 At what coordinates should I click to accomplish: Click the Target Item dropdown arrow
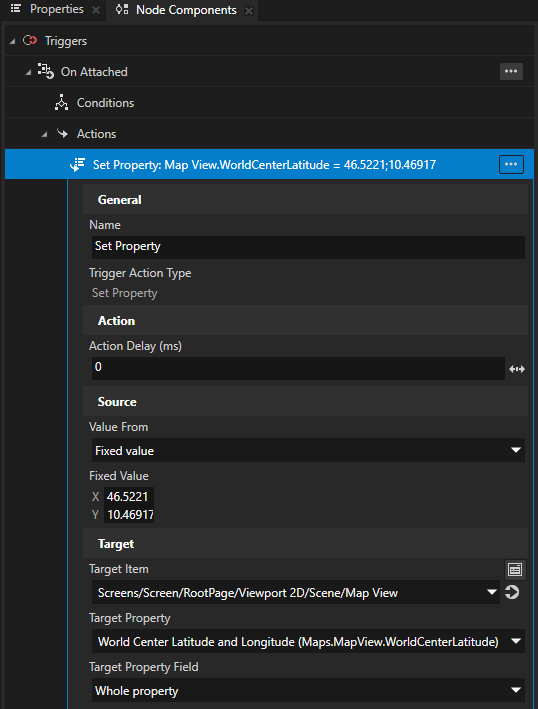492,592
